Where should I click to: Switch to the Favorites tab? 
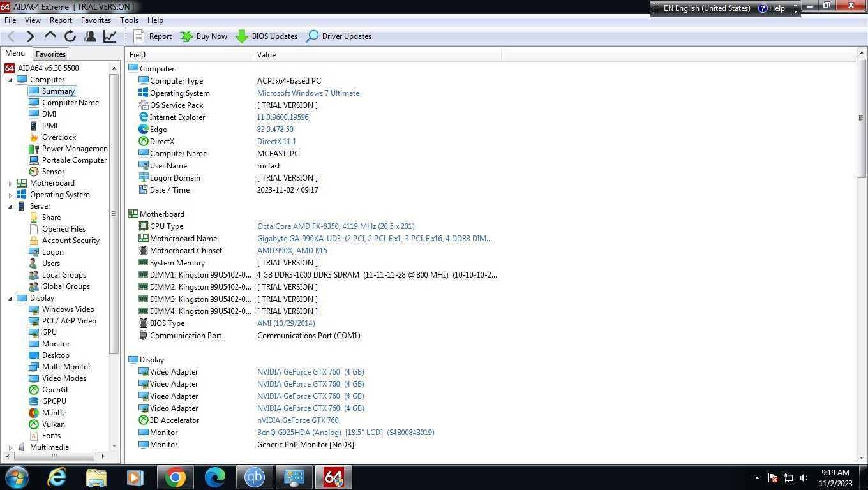[50, 54]
